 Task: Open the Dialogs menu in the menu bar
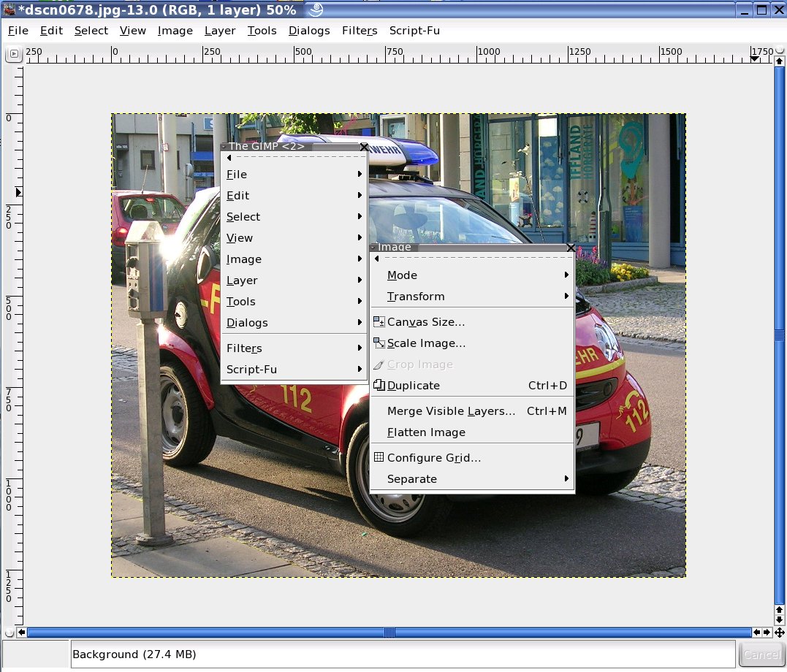coord(309,31)
